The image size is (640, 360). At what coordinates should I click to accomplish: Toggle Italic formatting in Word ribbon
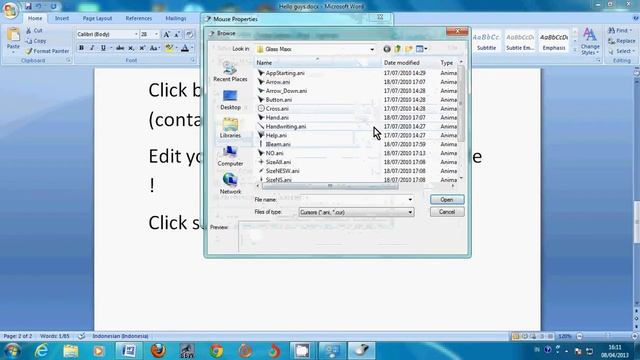[x=92, y=48]
